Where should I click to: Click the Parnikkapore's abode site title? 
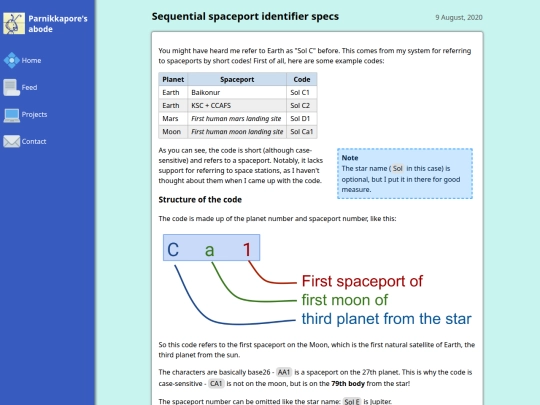[x=58, y=24]
